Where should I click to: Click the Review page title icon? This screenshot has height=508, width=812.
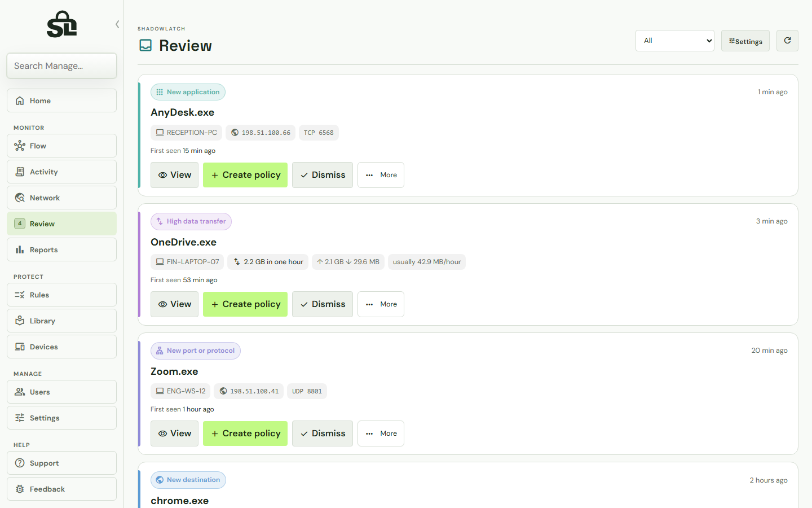pos(145,46)
